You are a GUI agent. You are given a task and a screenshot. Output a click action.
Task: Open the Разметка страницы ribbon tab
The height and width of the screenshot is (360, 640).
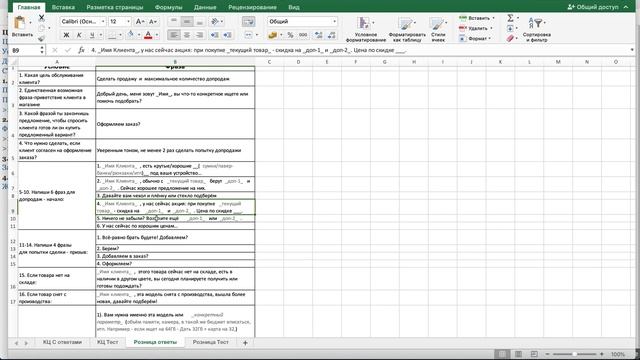click(x=115, y=7)
